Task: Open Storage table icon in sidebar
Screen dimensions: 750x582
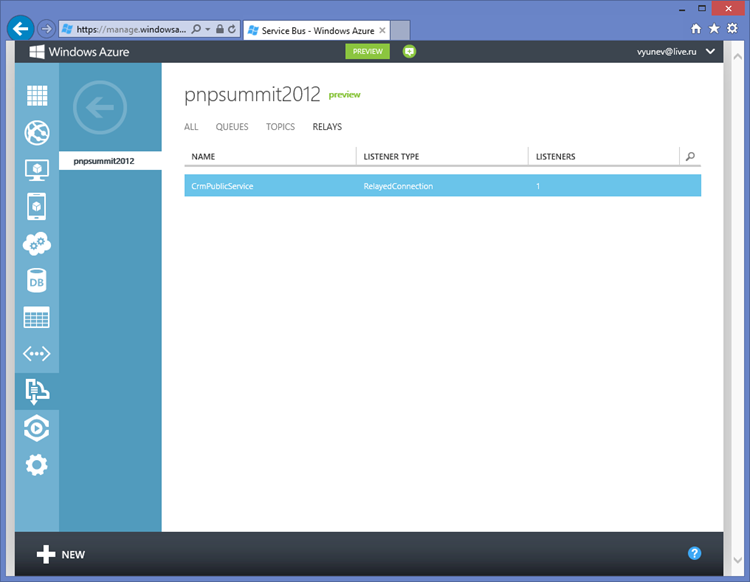Action: (x=37, y=318)
